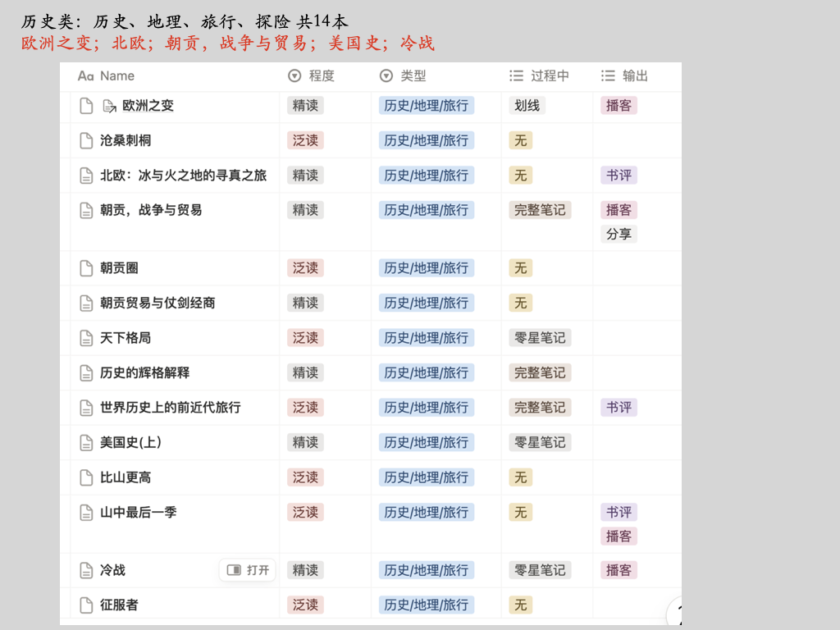Click the document icon beside 天下格局
The width and height of the screenshot is (840, 630).
pyautogui.click(x=86, y=338)
